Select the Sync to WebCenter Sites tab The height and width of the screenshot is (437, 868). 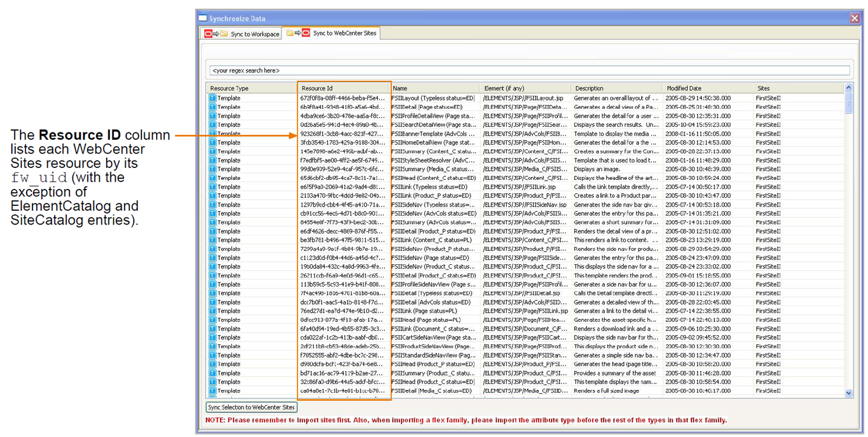[331, 33]
